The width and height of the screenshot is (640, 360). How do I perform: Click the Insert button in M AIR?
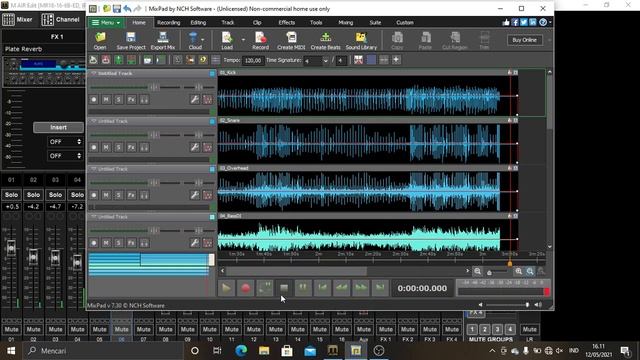[58, 127]
